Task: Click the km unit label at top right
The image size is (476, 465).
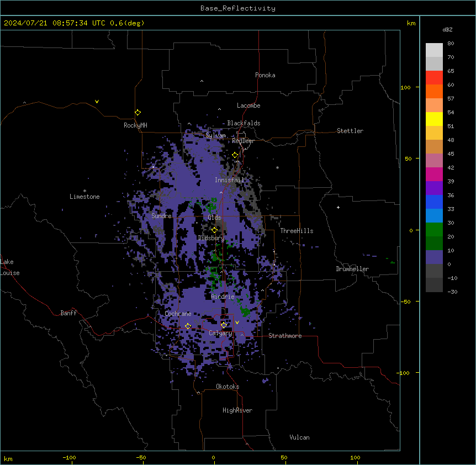Action: (411, 23)
